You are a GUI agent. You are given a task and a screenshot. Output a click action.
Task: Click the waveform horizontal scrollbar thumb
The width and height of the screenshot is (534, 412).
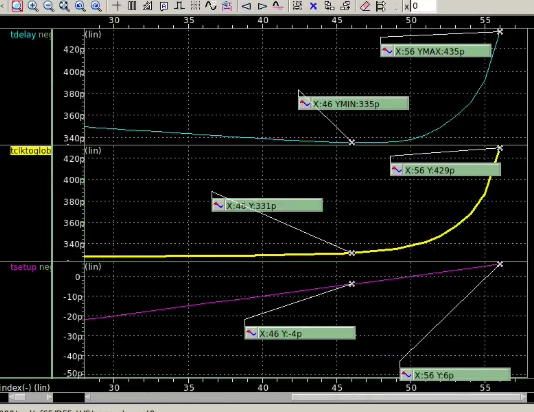click(x=405, y=397)
